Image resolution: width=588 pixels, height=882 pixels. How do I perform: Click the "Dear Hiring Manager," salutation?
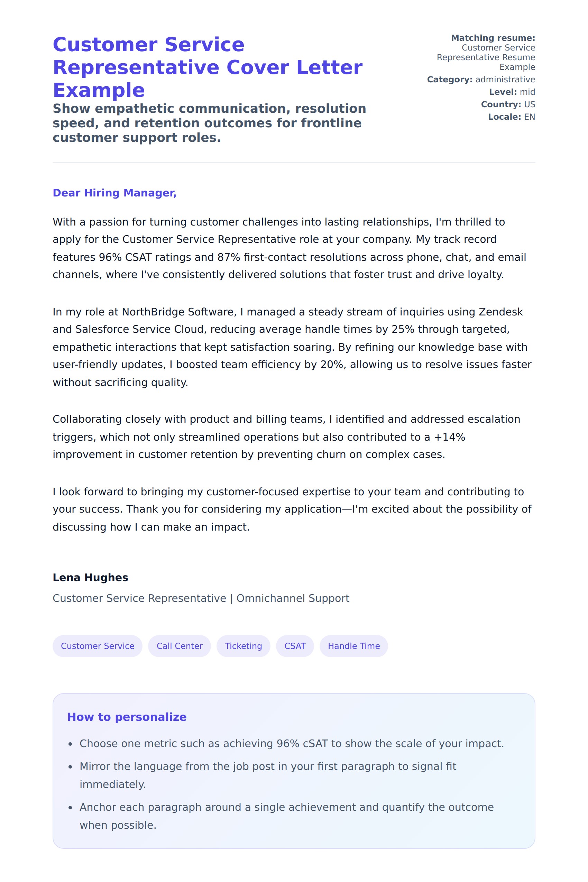(114, 193)
